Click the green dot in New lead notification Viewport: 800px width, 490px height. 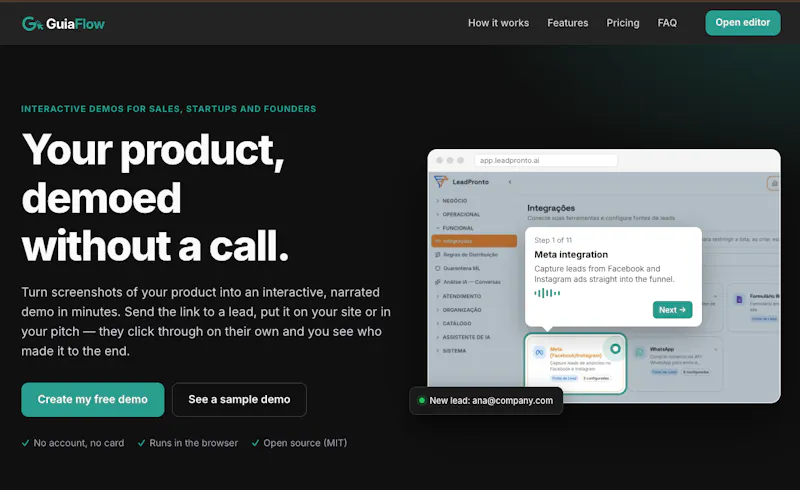(422, 401)
